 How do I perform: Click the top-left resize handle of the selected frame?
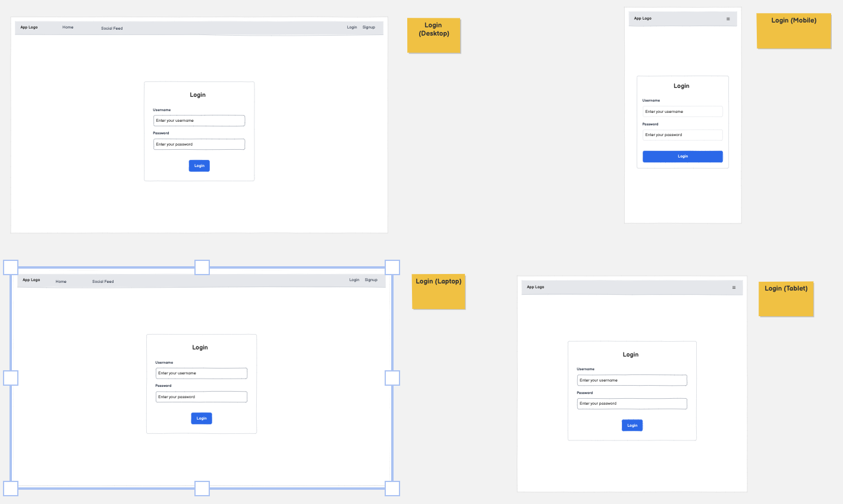11,267
